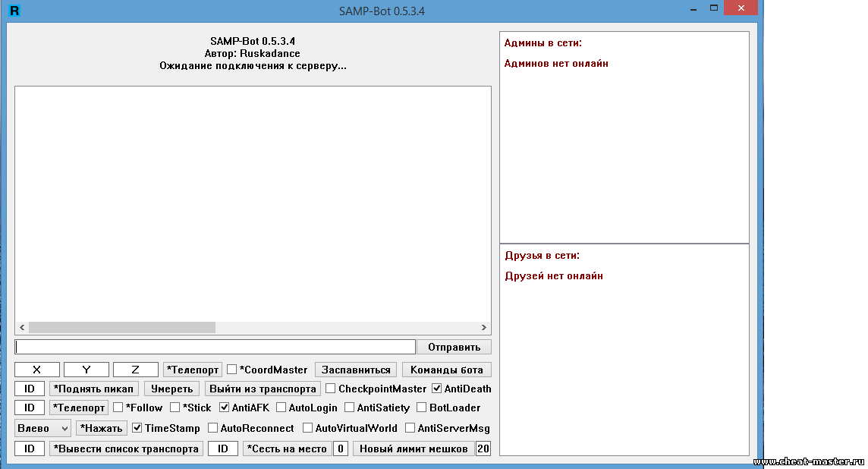Click the 'Админов нет онлайн' text
The width and height of the screenshot is (868, 469).
pos(556,63)
